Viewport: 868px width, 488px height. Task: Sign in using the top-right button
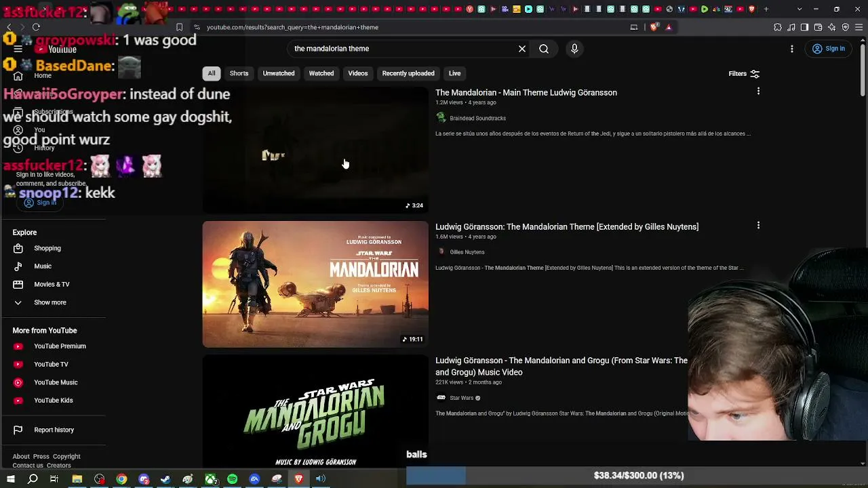(x=829, y=49)
